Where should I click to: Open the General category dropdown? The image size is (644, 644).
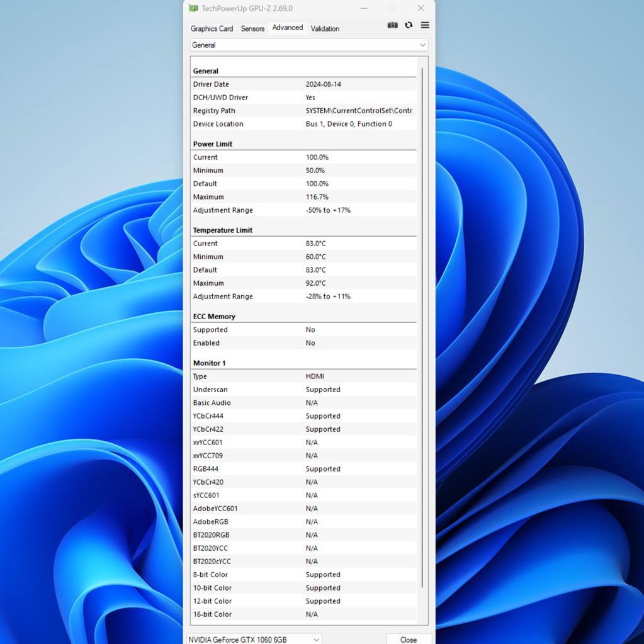[309, 45]
